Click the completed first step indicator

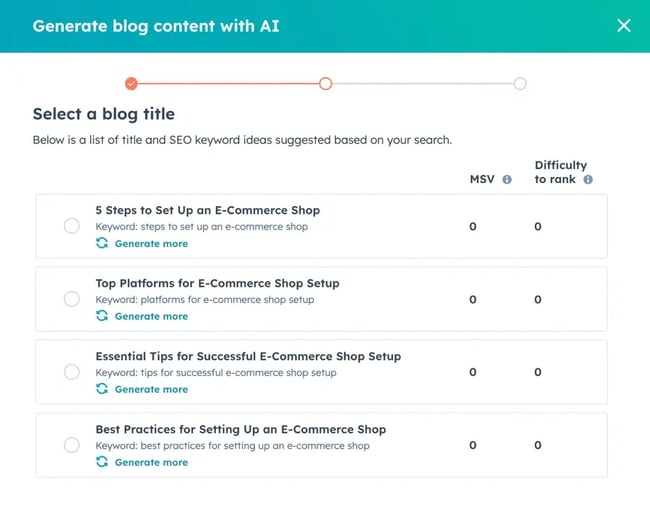[x=131, y=84]
